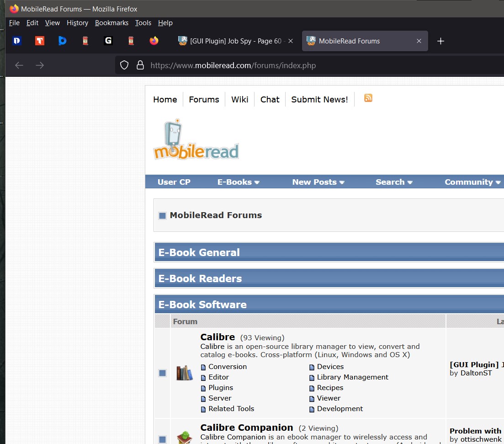Open the Tools menu
Screen dimensions: 504x444
143,23
